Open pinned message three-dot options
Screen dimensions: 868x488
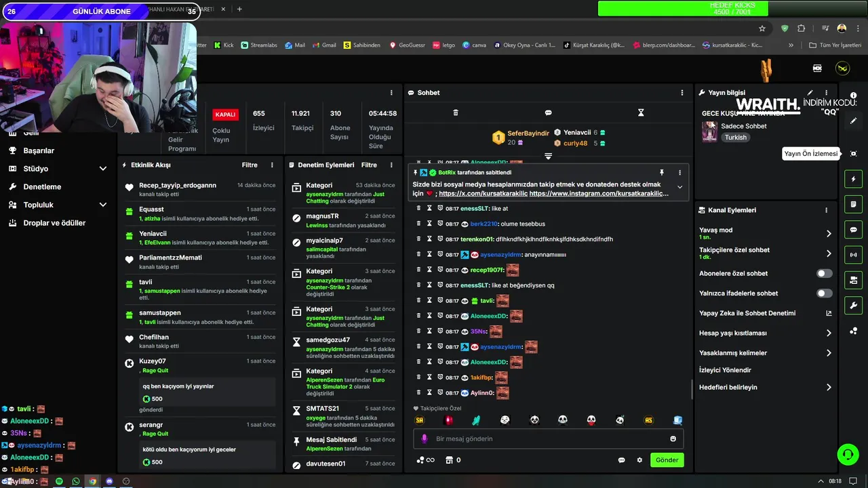[x=680, y=173]
